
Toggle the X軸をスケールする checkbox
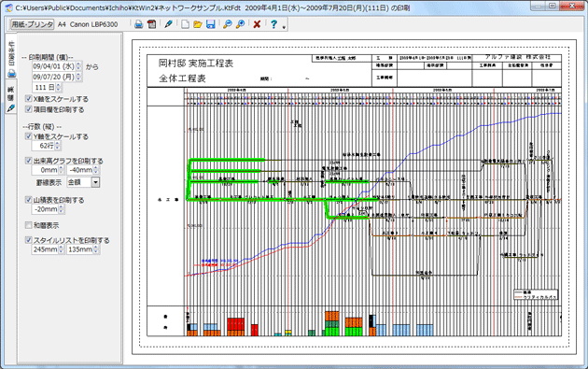tap(29, 99)
